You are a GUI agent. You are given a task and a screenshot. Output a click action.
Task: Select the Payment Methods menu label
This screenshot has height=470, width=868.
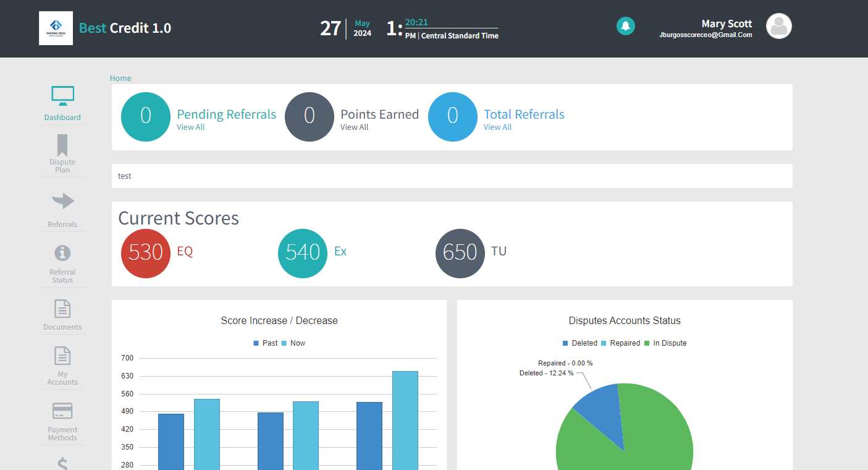pyautogui.click(x=62, y=434)
